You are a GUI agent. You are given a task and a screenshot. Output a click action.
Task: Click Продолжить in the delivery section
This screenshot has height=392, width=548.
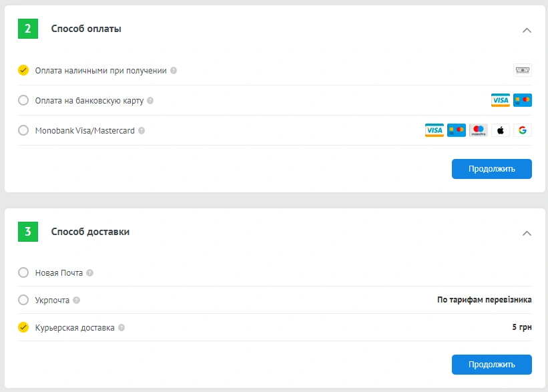click(491, 364)
